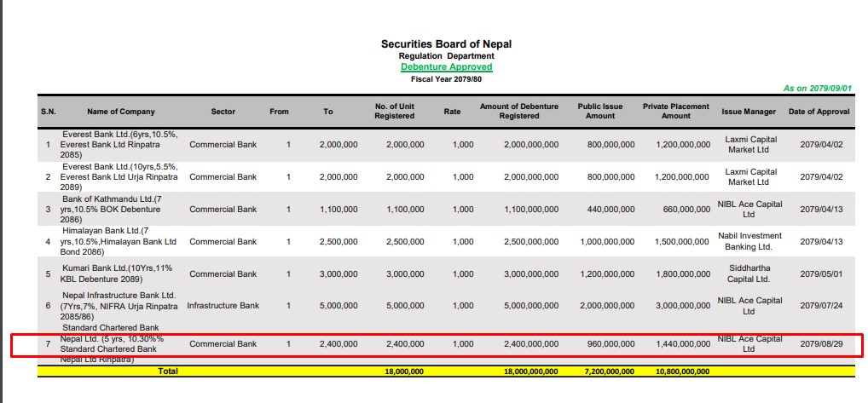Click the approval date 2079/07/24
Viewport: 868px width, 403px height.
(x=821, y=306)
